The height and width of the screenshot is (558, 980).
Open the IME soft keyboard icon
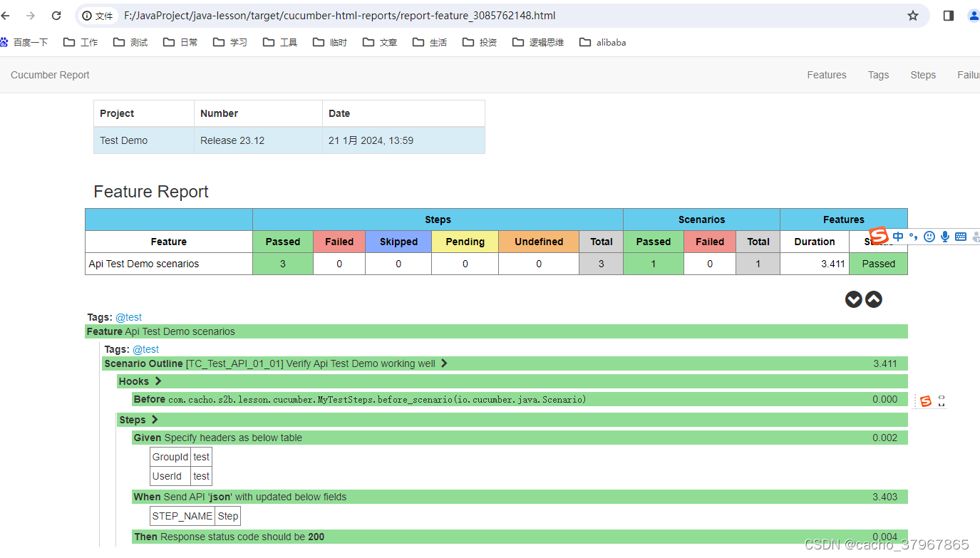(961, 237)
